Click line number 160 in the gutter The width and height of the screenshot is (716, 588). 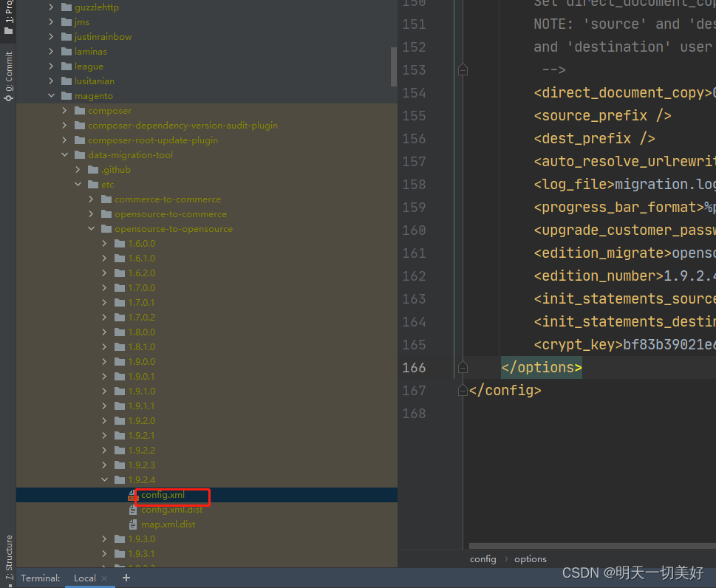point(414,230)
